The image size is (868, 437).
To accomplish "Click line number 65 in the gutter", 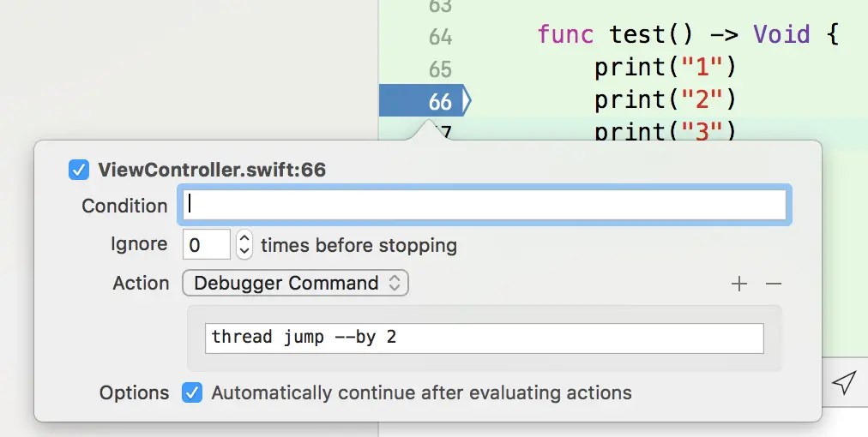I will pos(440,69).
